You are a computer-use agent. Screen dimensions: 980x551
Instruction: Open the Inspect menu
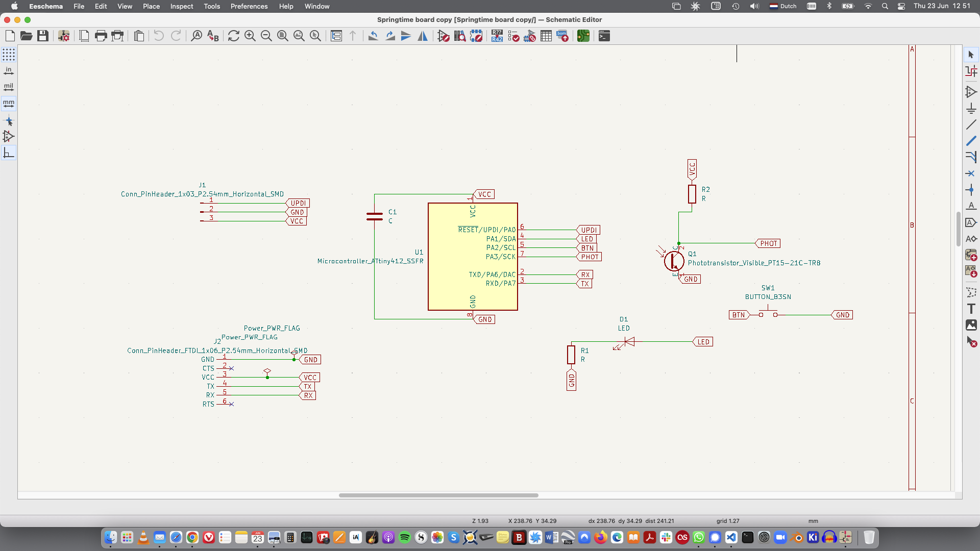[182, 6]
